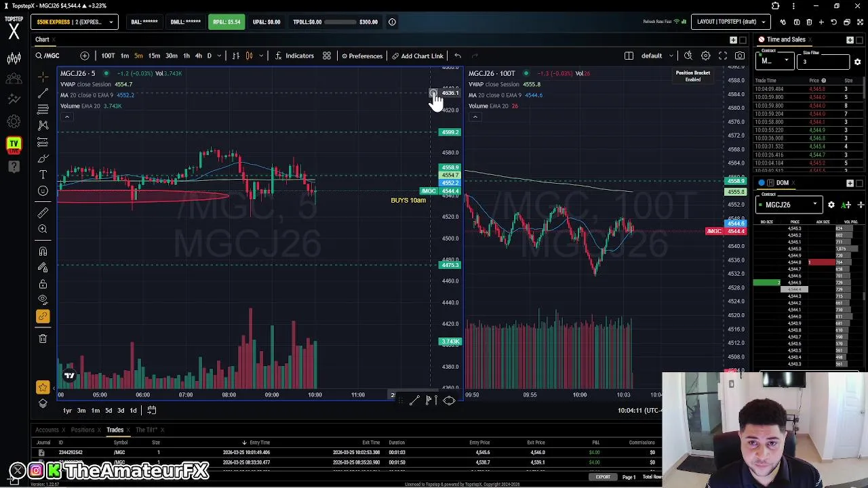This screenshot has width=868, height=488.
Task: Select the Time and Sales tab
Action: 787,39
